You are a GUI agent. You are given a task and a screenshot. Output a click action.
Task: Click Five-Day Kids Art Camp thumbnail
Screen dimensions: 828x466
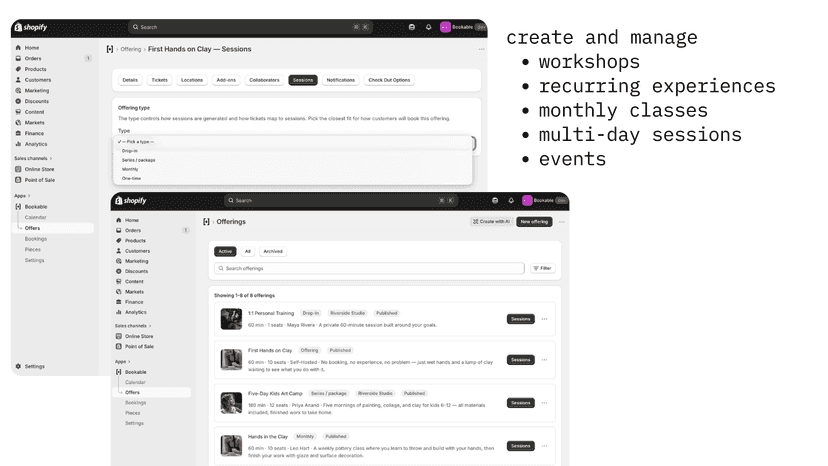tap(231, 403)
